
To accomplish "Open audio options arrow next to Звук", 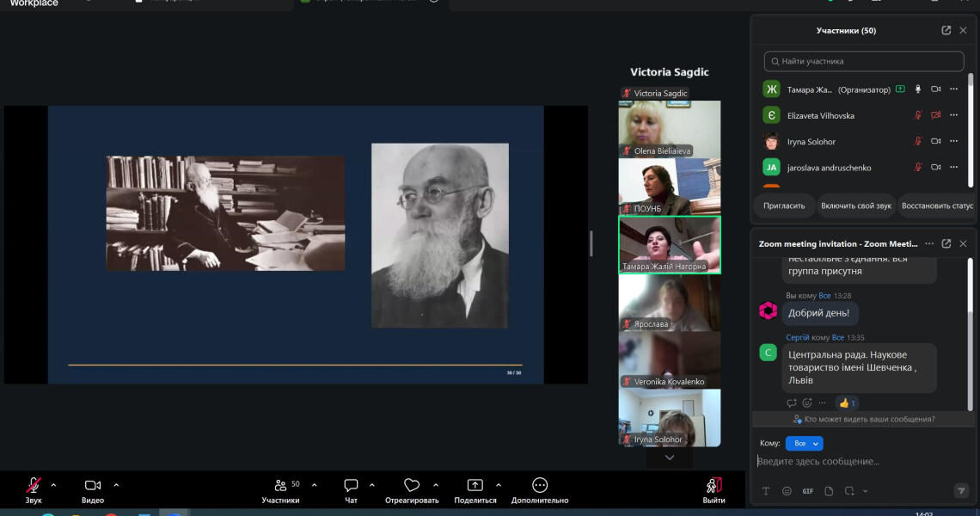I will click(x=54, y=485).
